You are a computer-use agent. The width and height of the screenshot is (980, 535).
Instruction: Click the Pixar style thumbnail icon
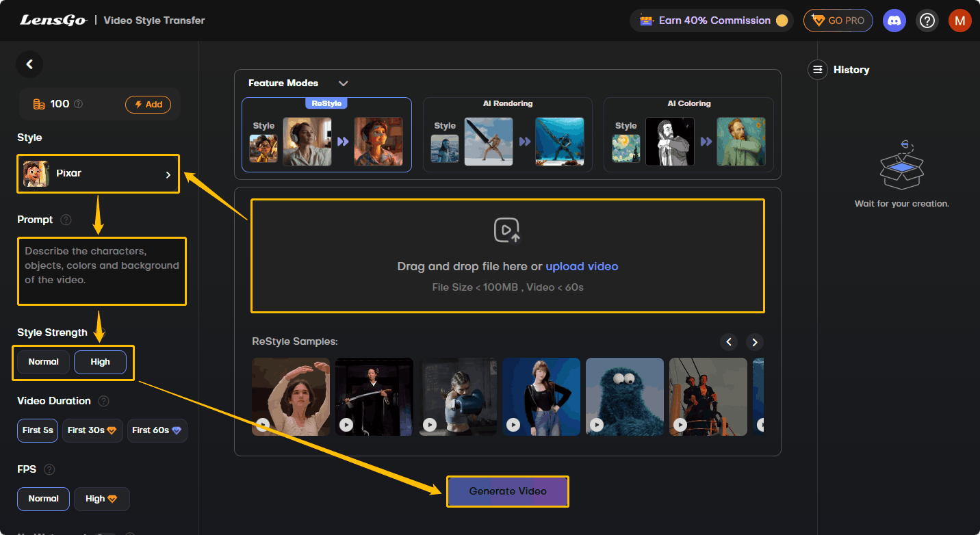click(36, 174)
